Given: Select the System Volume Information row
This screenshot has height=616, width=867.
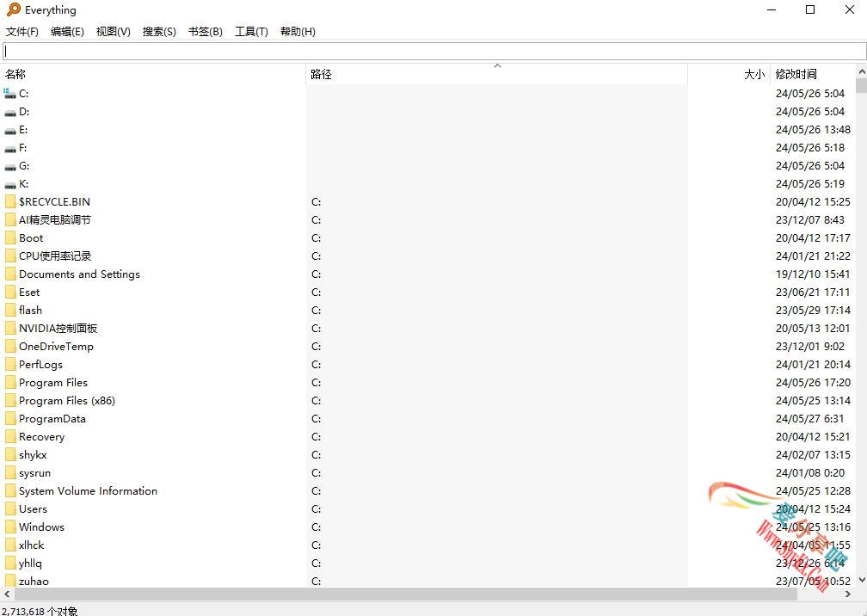Looking at the screenshot, I should click(x=427, y=491).
